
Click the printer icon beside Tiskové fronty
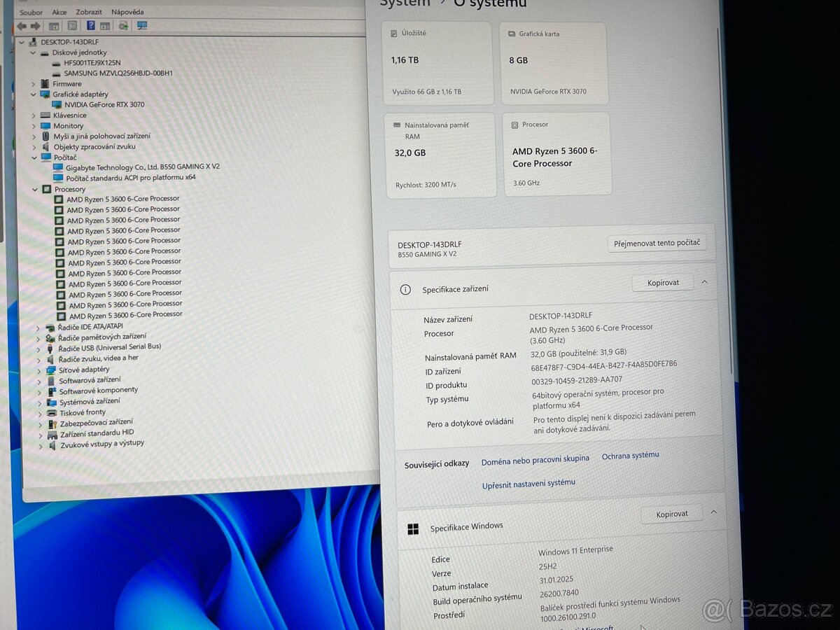52,413
